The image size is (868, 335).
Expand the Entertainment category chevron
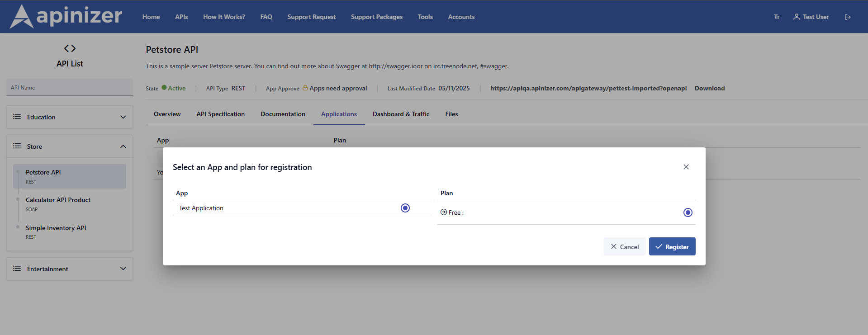pos(123,269)
